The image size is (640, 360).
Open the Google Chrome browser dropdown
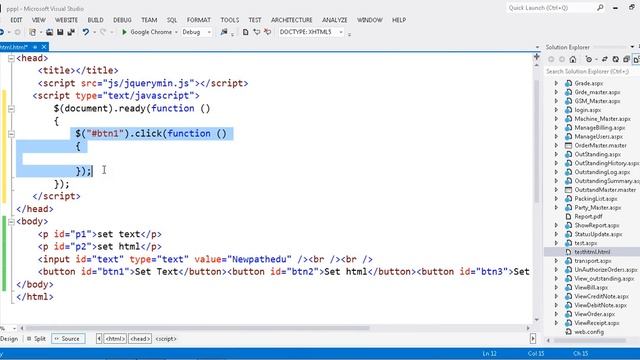176,32
